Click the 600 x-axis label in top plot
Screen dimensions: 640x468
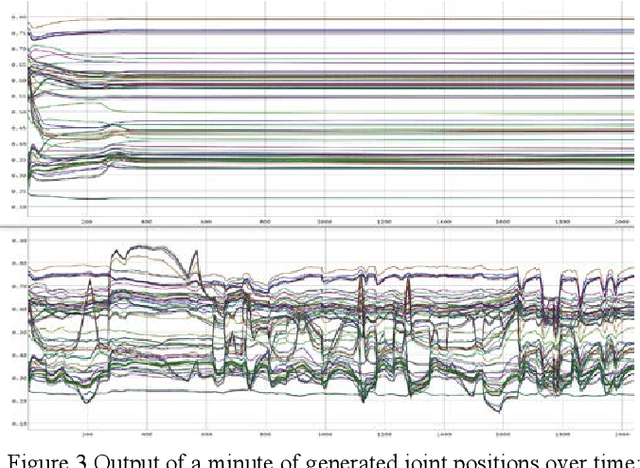206,222
